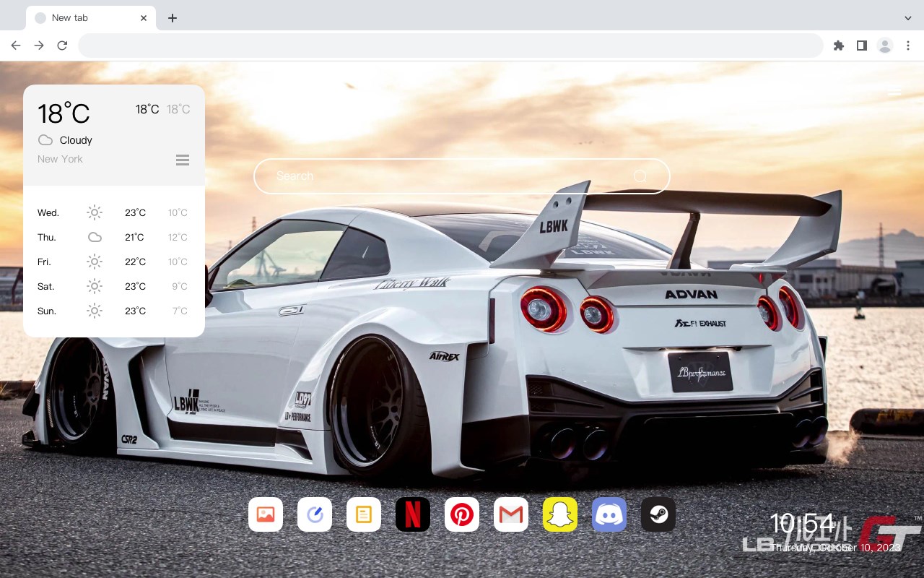Select the "Sun." forecast day label
The image size is (924, 578).
(x=47, y=311)
